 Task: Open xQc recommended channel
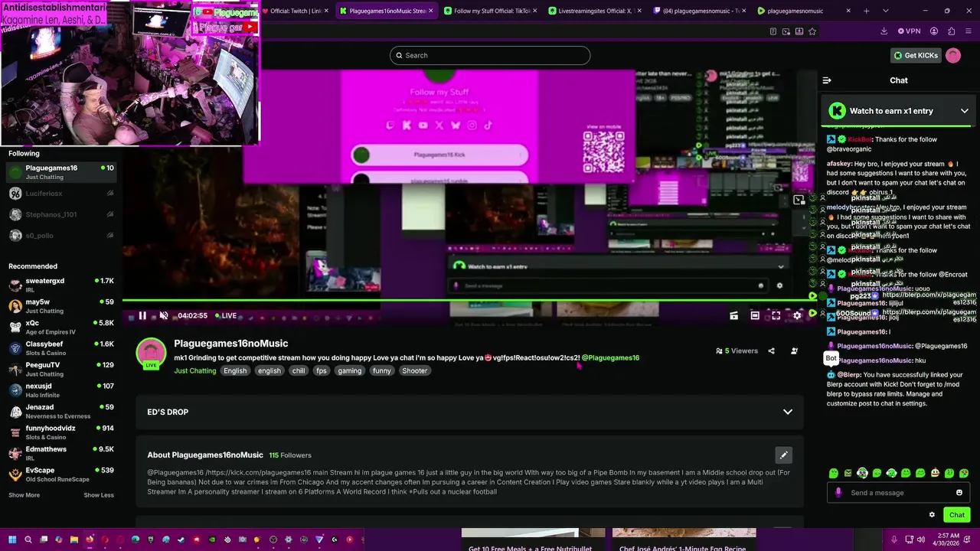click(61, 327)
